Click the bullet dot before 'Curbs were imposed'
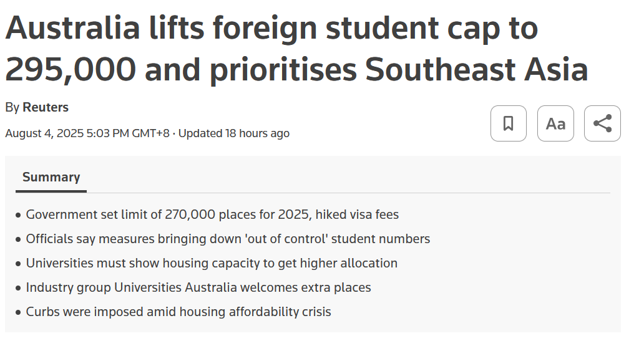 pyautogui.click(x=18, y=312)
